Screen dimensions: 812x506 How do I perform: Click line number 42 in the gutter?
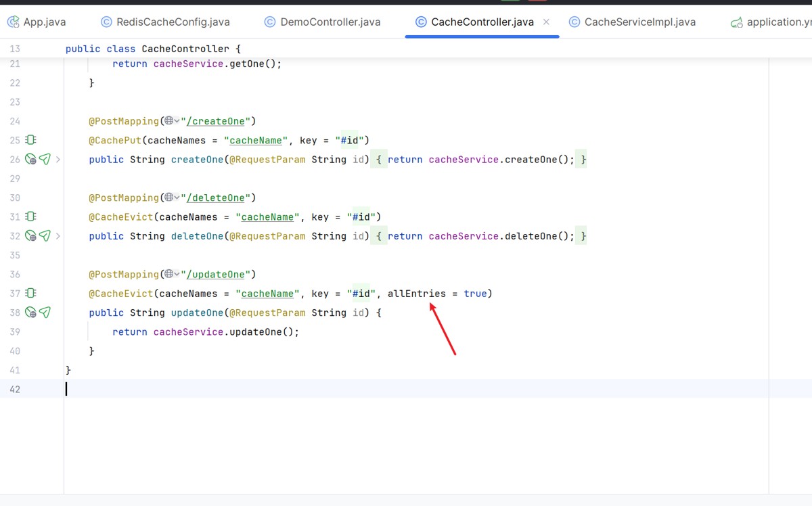(15, 389)
